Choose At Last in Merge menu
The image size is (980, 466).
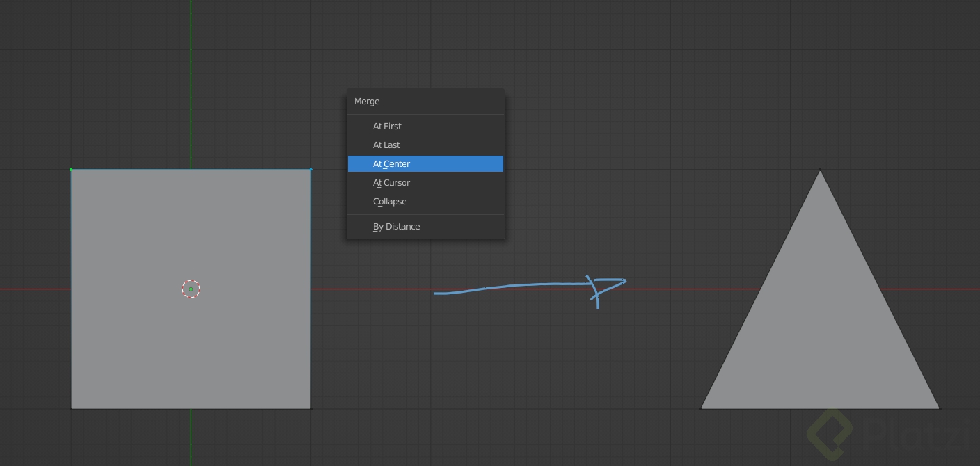[x=425, y=145]
